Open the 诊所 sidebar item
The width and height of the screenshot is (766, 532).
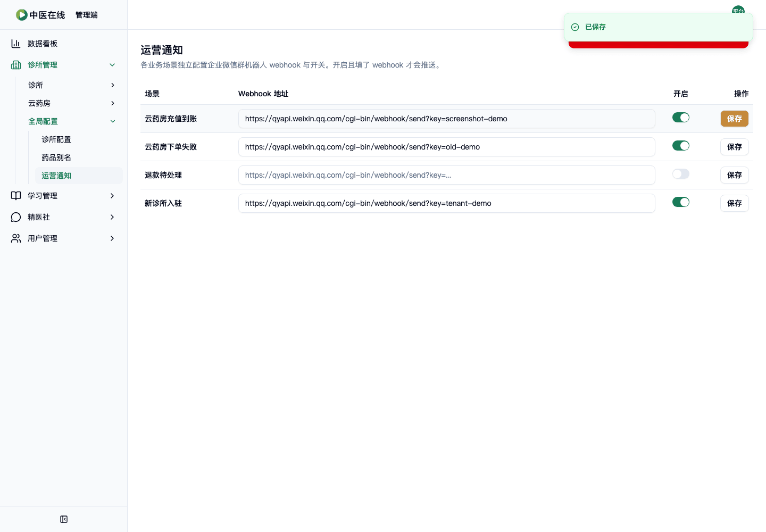coord(72,85)
